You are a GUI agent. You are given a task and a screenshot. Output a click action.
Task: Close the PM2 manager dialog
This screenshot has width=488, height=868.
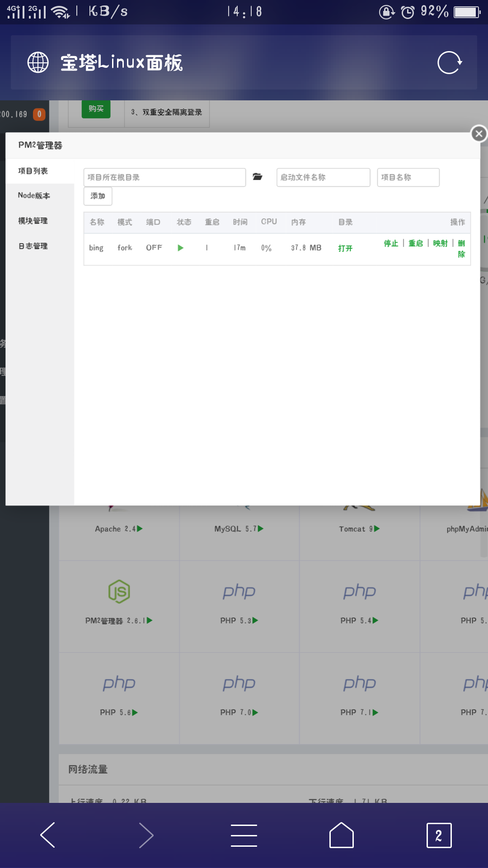pos(479,133)
